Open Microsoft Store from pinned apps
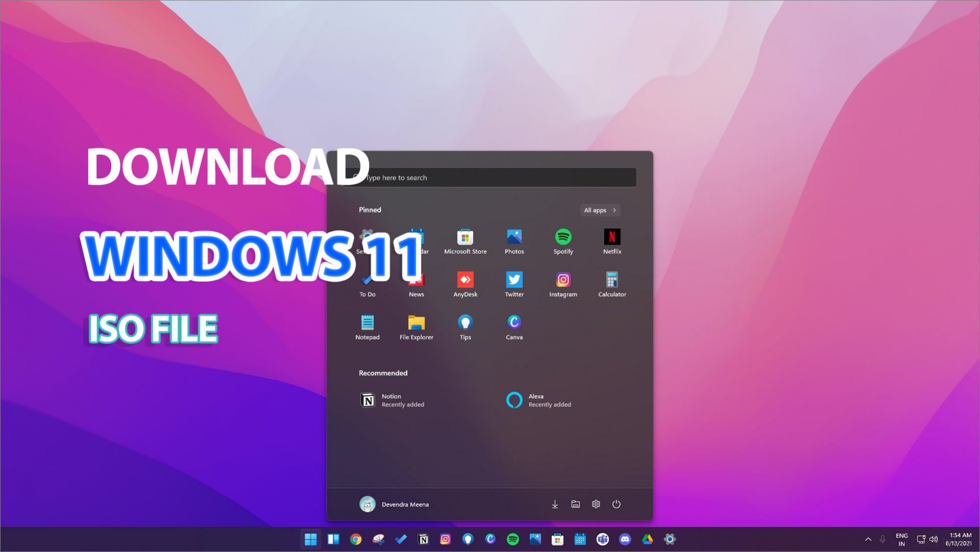Viewport: 980px width, 552px height. pos(465,242)
